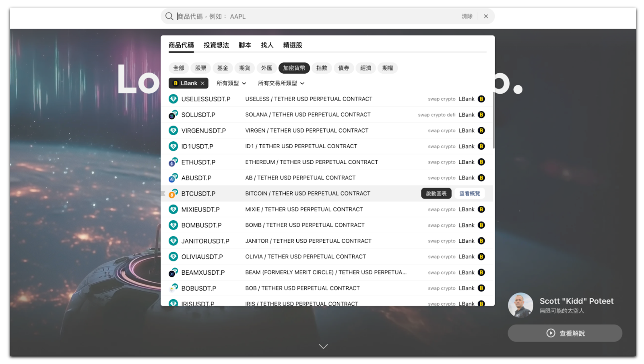Click 啟動圖表 button for BTCUSDT.P
The image size is (644, 364).
[x=436, y=194]
